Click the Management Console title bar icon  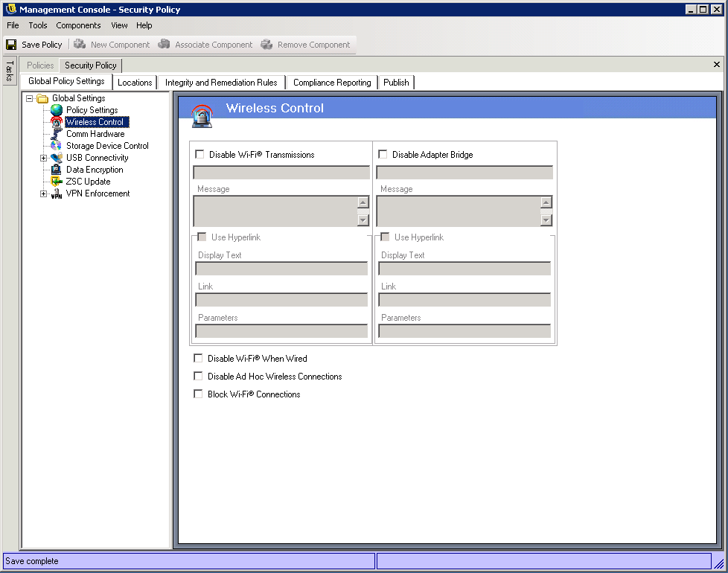(x=10, y=9)
